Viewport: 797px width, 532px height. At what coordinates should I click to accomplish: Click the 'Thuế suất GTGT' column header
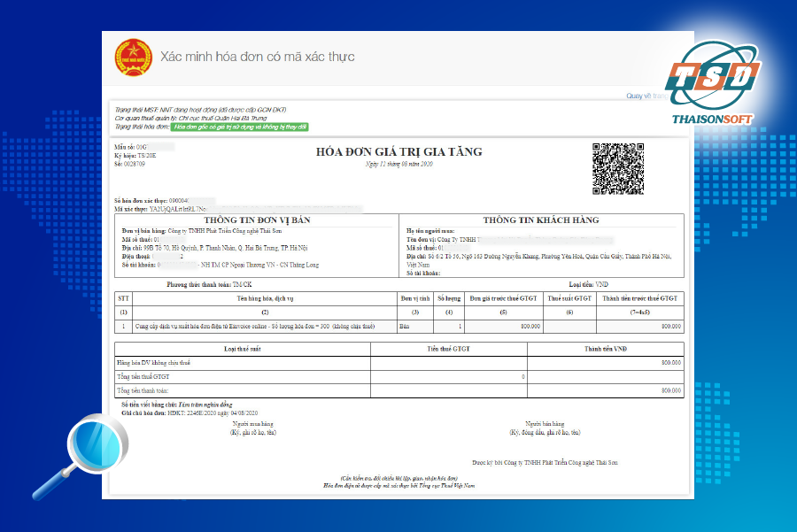point(569,298)
